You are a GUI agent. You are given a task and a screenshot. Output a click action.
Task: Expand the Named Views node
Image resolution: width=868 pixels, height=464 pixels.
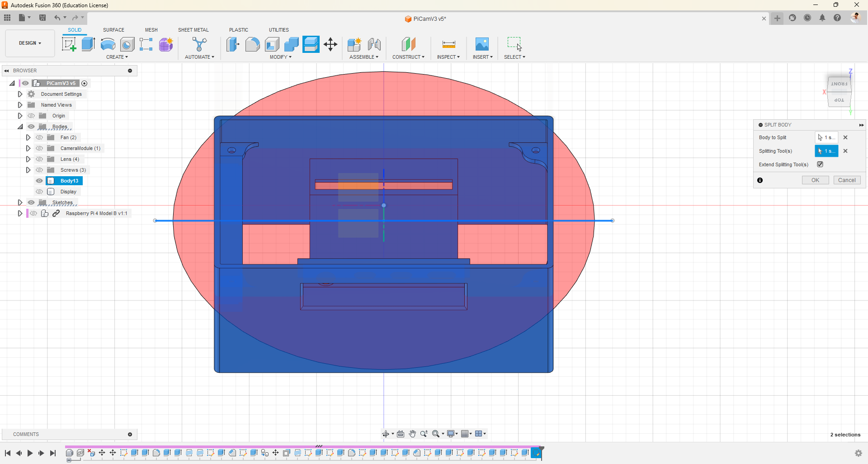[x=20, y=105]
